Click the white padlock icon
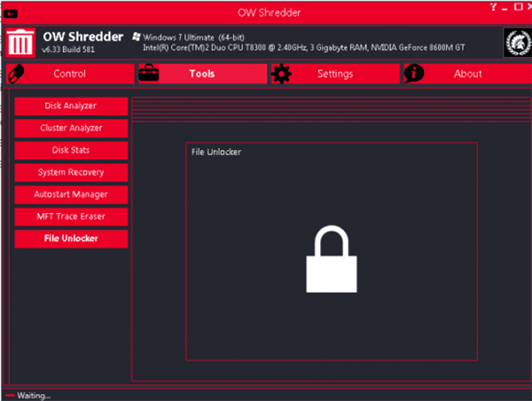The image size is (532, 401). [x=332, y=259]
